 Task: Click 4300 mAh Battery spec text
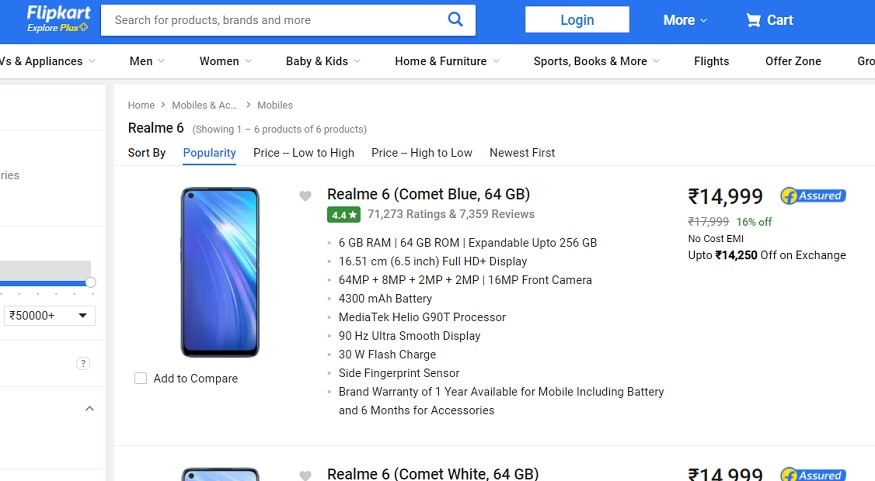tap(385, 299)
